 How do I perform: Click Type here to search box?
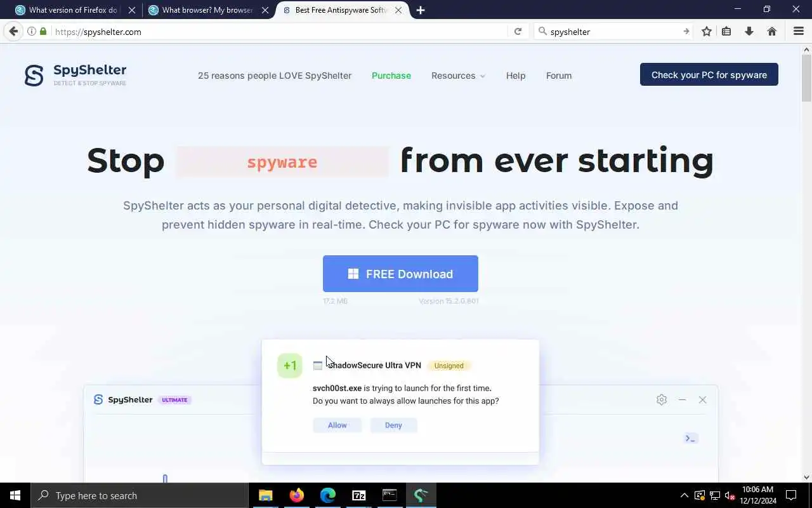click(140, 495)
